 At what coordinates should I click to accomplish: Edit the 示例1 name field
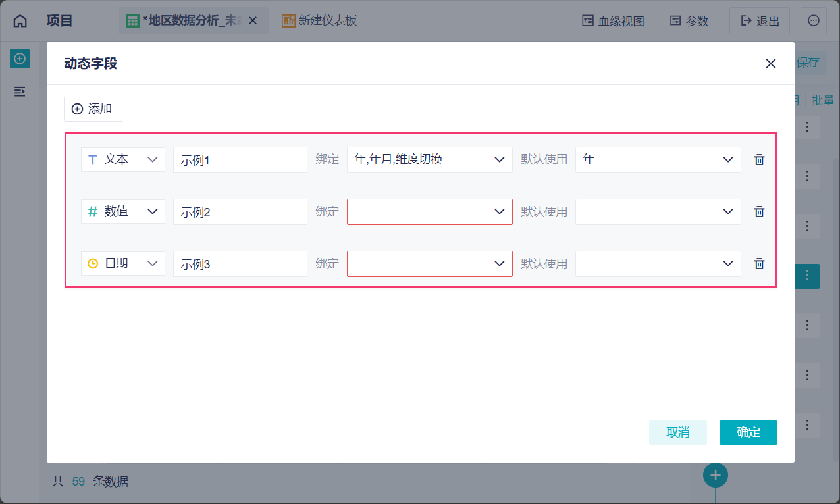[x=240, y=160]
